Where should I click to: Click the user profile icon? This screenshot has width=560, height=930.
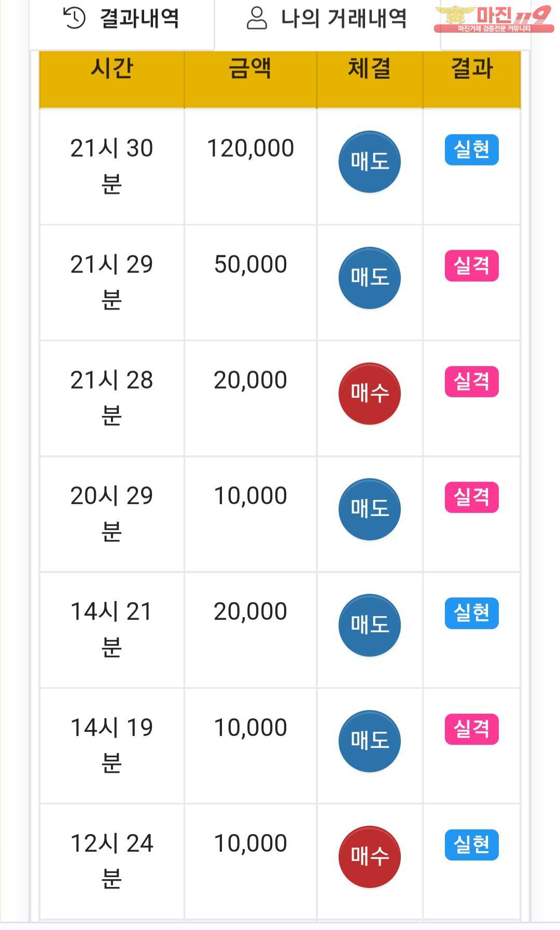(257, 18)
